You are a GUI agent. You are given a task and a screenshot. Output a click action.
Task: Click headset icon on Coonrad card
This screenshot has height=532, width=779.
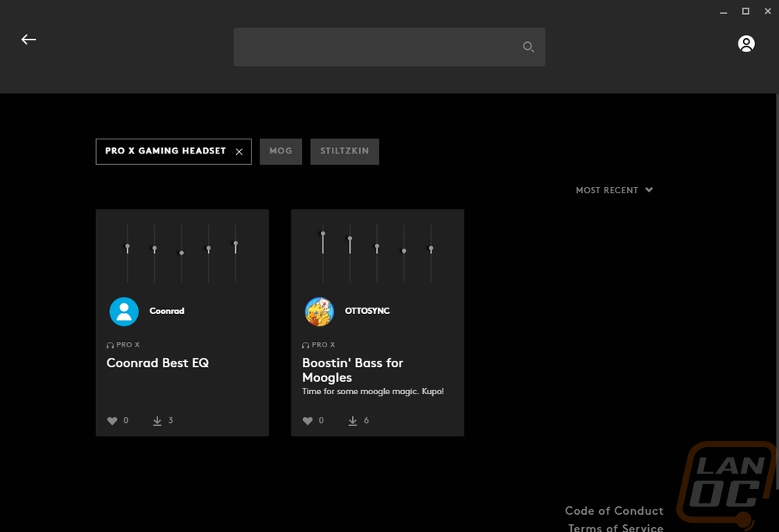click(110, 345)
